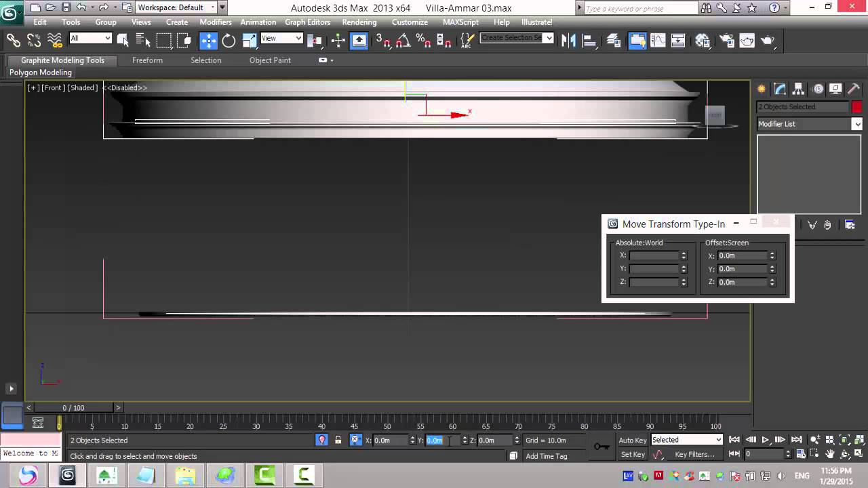Open Workspace Default dropdown
This screenshot has width=868, height=488.
(x=176, y=7)
